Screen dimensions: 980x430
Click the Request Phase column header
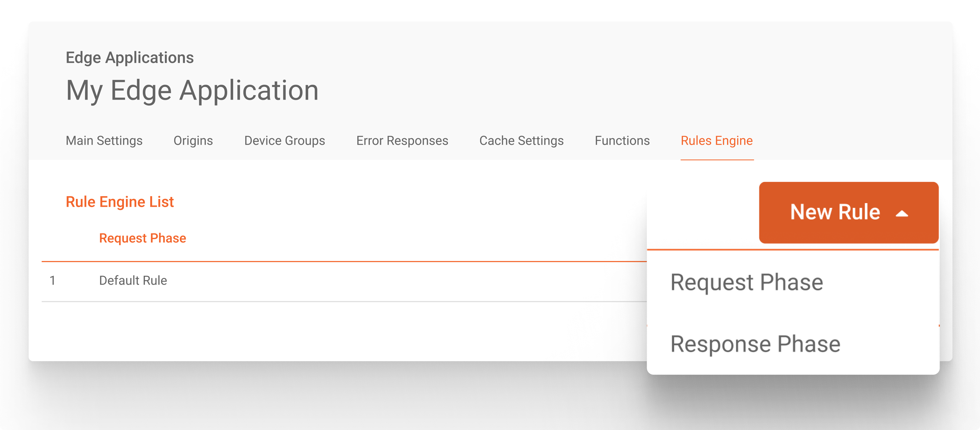coord(142,238)
